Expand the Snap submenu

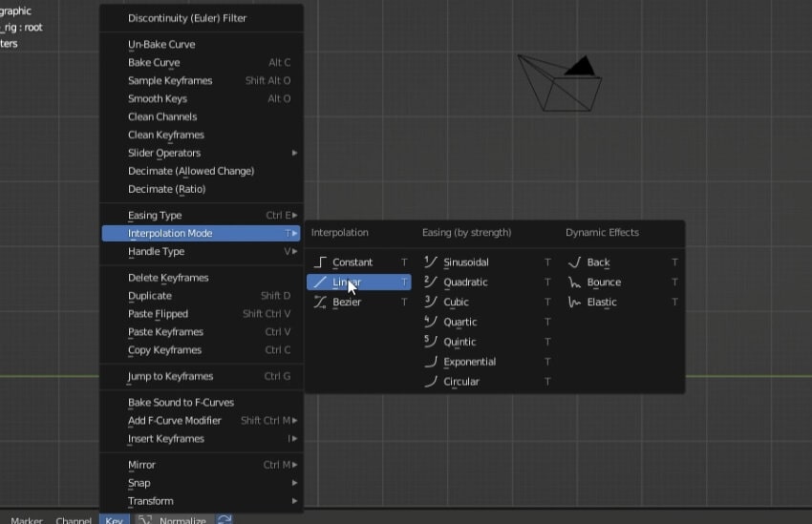tap(202, 483)
